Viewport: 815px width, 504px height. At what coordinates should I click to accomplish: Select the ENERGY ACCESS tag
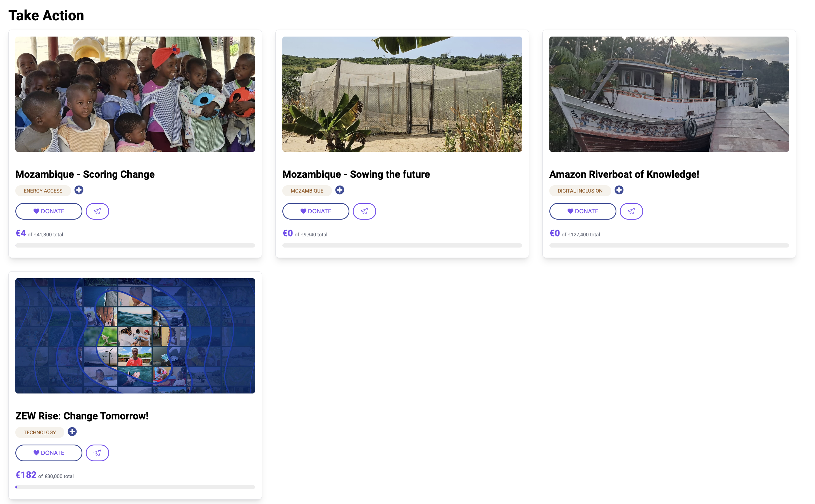pos(43,191)
